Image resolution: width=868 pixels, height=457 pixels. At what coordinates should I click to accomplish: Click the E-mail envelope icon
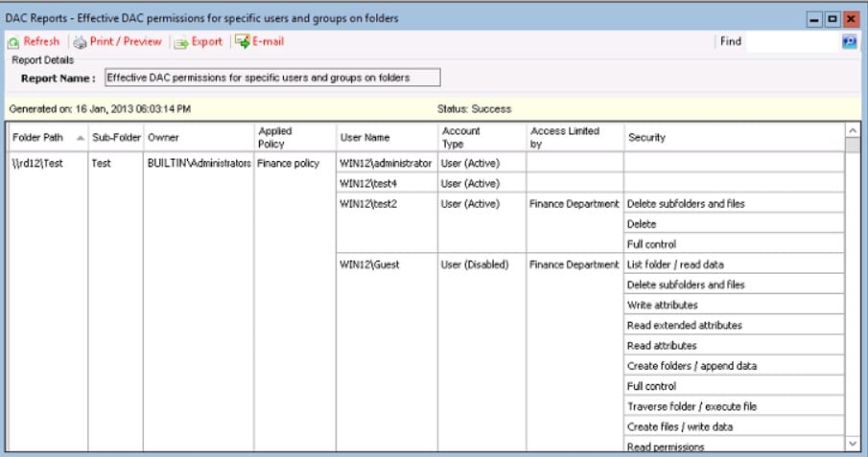243,41
